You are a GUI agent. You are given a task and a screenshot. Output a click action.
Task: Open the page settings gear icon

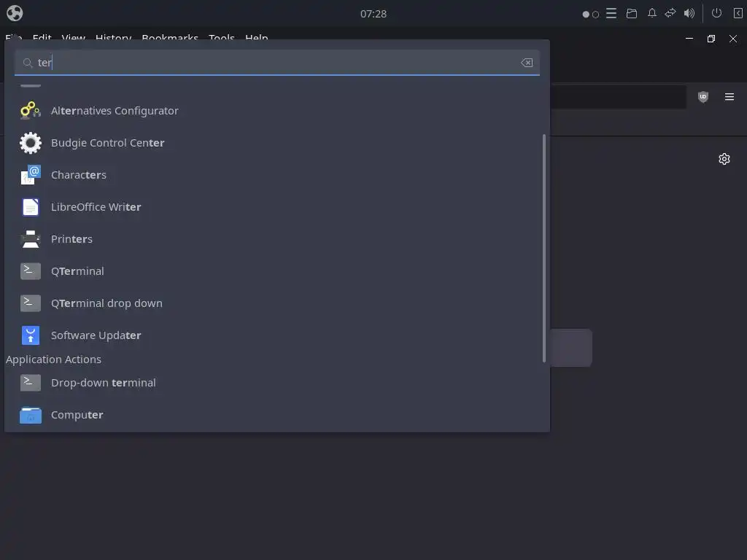click(724, 159)
